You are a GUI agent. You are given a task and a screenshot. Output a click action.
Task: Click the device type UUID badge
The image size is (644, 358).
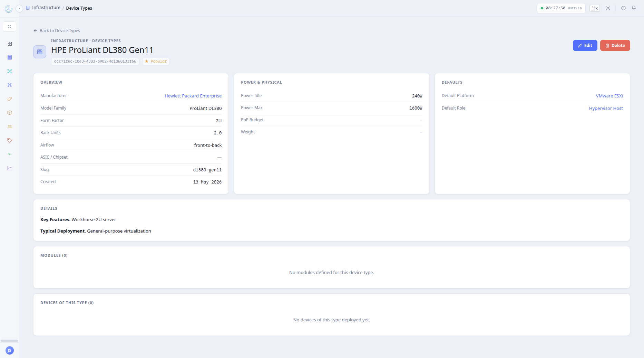(x=95, y=62)
